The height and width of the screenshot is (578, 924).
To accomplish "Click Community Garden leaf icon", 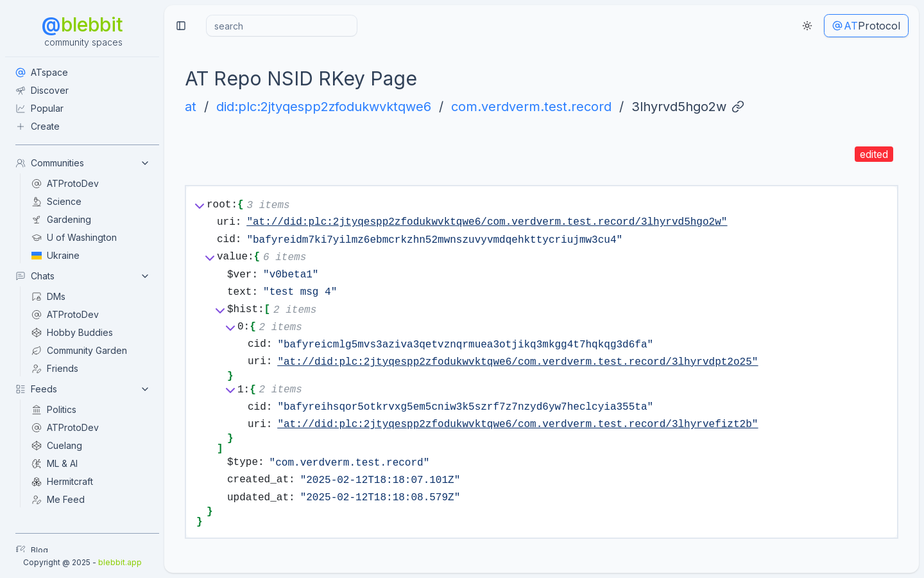I will coord(37,351).
